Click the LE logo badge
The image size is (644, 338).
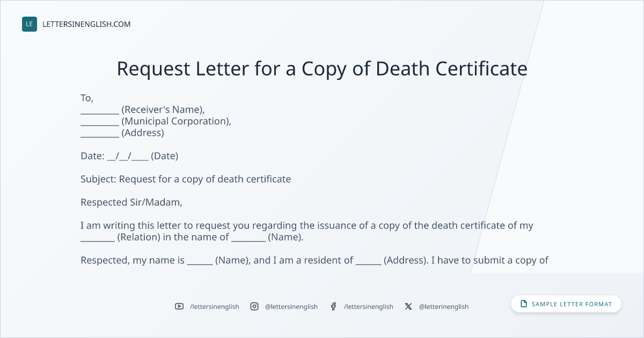tap(30, 24)
